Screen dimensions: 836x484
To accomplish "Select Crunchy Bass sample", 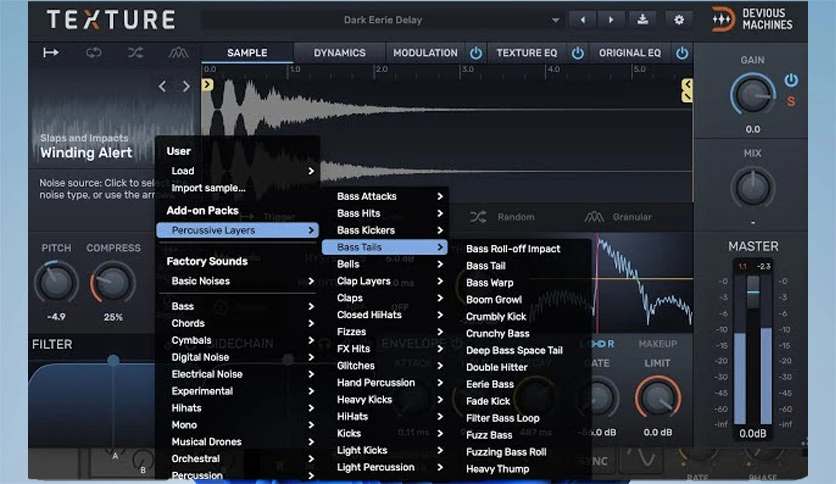I will point(497,333).
